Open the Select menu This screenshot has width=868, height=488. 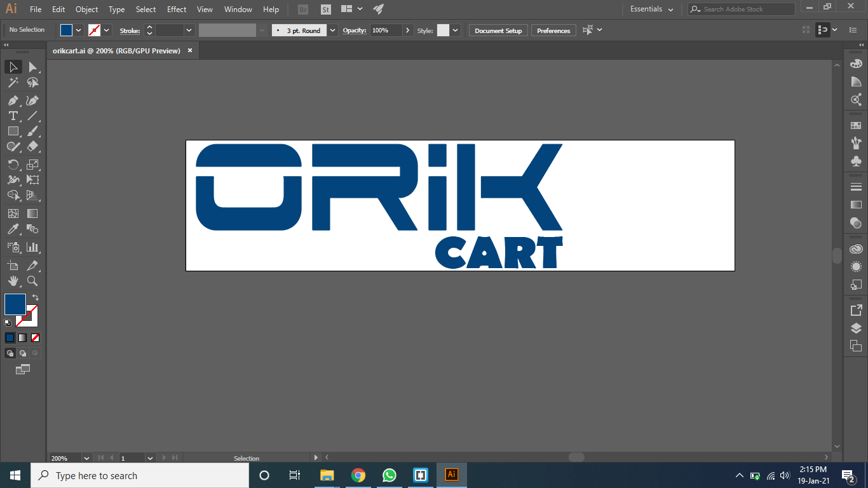[x=146, y=10]
